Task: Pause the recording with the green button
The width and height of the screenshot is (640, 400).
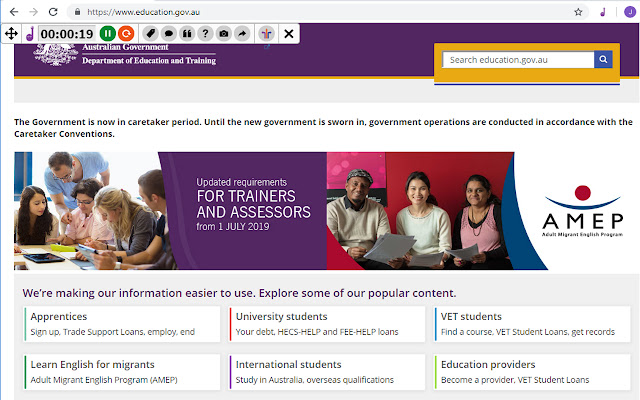Action: tap(108, 33)
